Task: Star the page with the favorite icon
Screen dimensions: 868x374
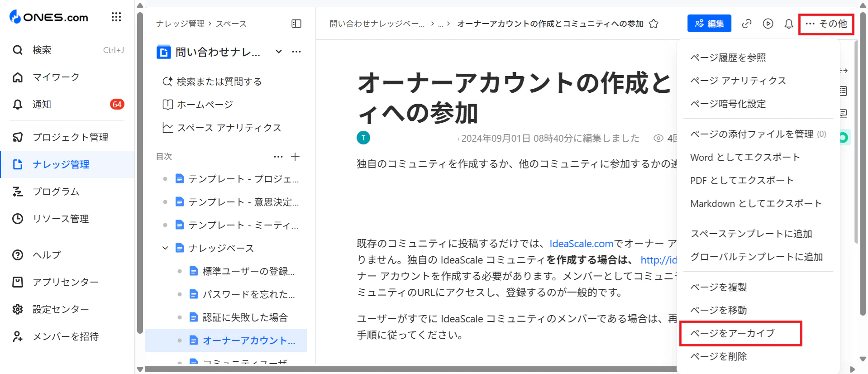Action: pyautogui.click(x=653, y=24)
